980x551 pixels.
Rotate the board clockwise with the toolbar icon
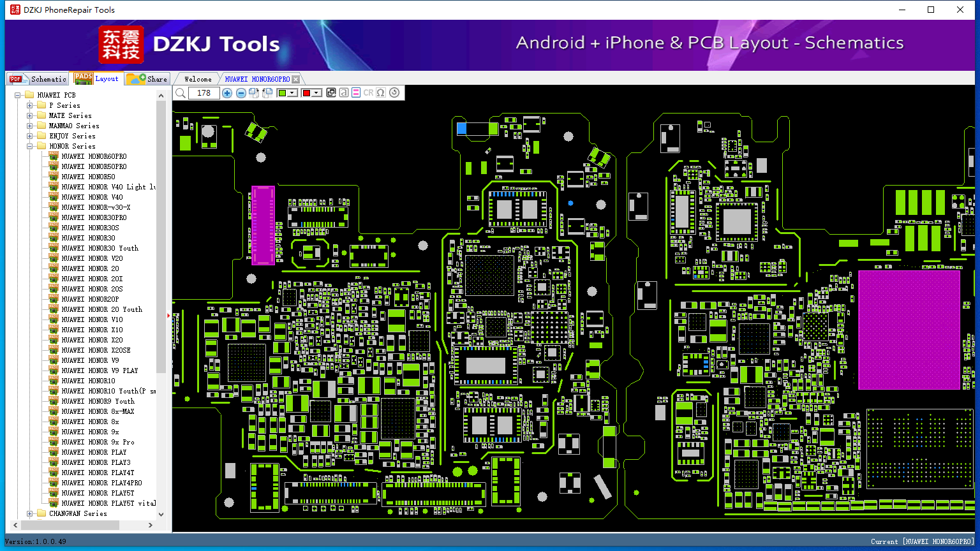tap(254, 93)
